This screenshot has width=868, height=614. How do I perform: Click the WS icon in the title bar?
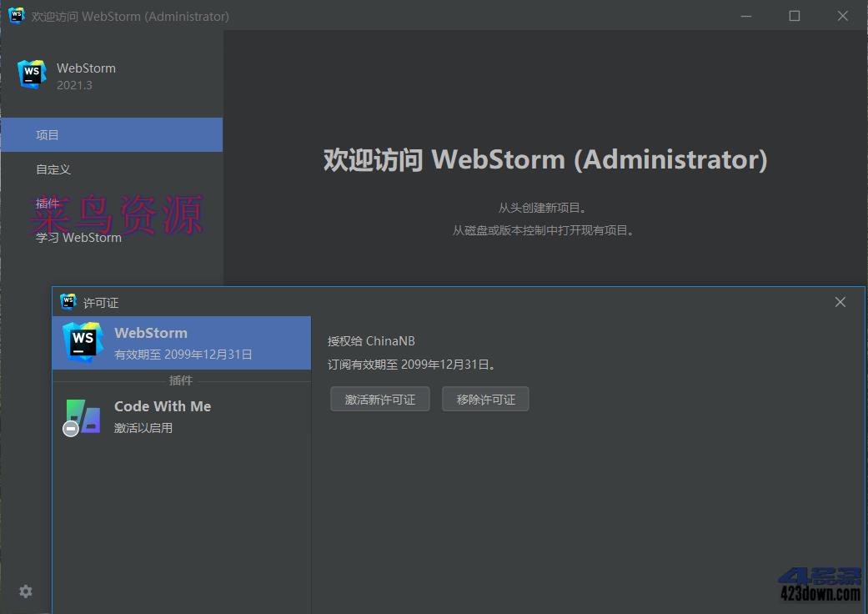[16, 15]
